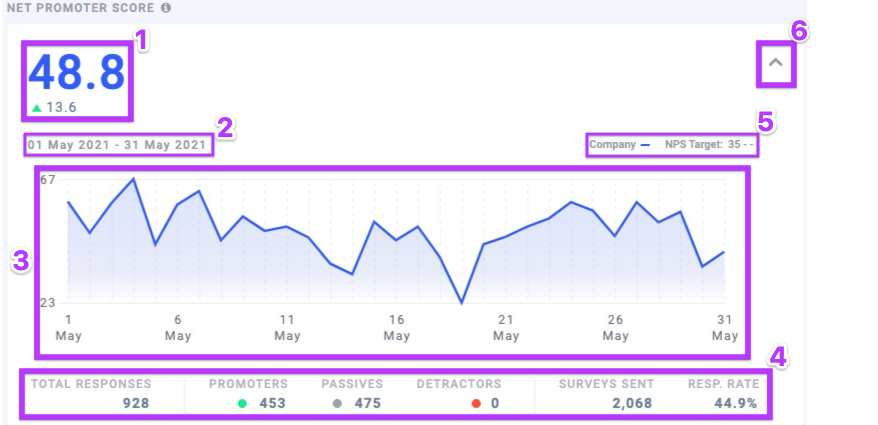
Task: Click the 16 May x-axis label
Action: 397,328
